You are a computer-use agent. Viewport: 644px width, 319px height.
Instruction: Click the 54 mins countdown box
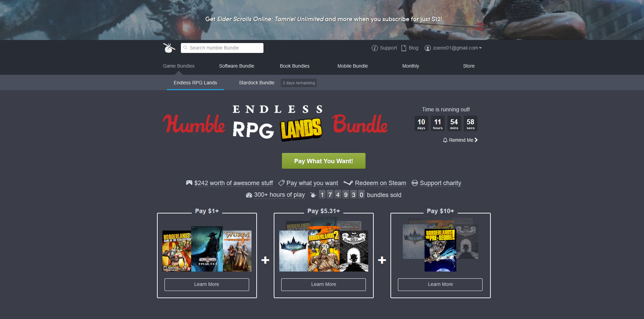[454, 124]
